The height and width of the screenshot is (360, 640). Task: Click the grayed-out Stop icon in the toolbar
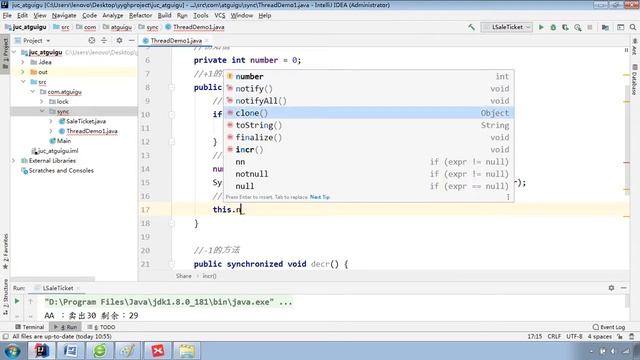tap(590, 27)
